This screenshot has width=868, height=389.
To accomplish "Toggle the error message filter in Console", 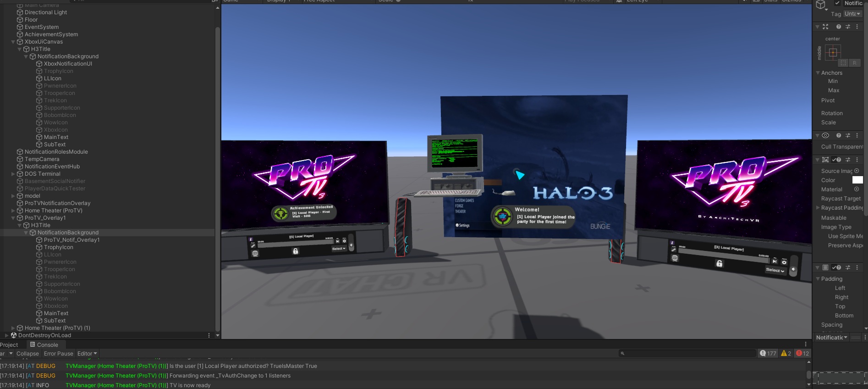I will 802,353.
